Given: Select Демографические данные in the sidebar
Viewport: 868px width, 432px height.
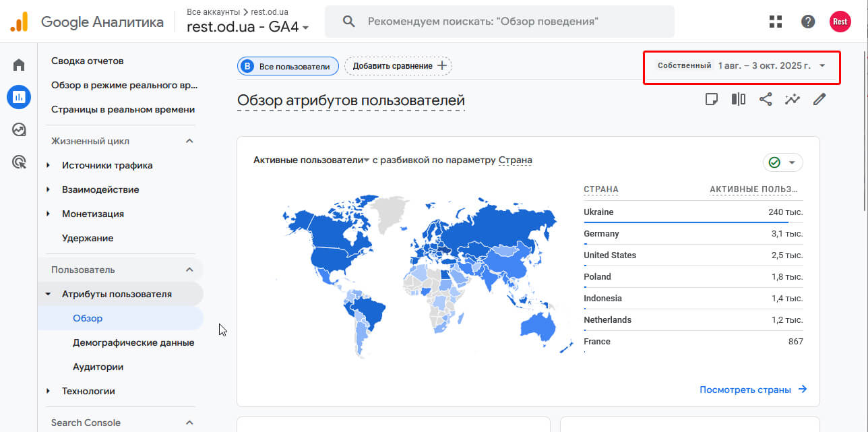Looking at the screenshot, I should (x=133, y=342).
